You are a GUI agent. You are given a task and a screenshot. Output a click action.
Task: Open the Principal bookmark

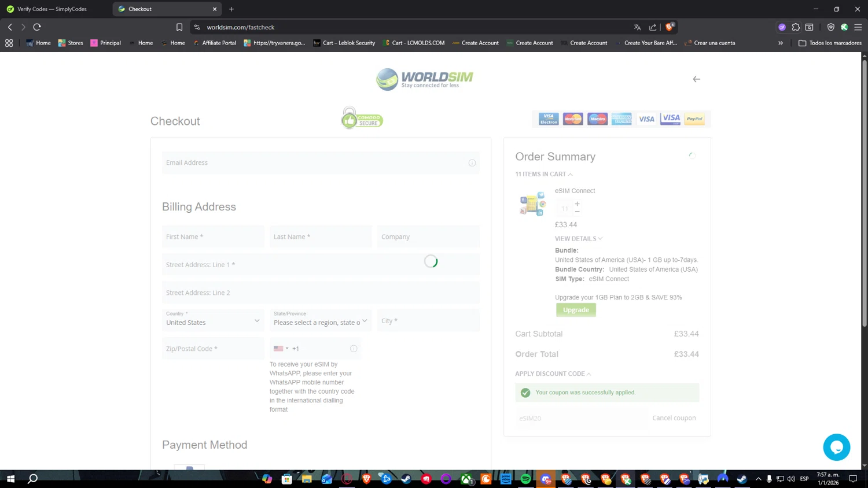pyautogui.click(x=106, y=43)
